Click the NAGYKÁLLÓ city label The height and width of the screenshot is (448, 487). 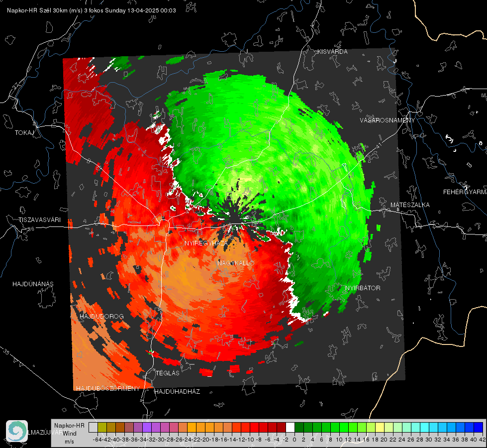click(236, 263)
